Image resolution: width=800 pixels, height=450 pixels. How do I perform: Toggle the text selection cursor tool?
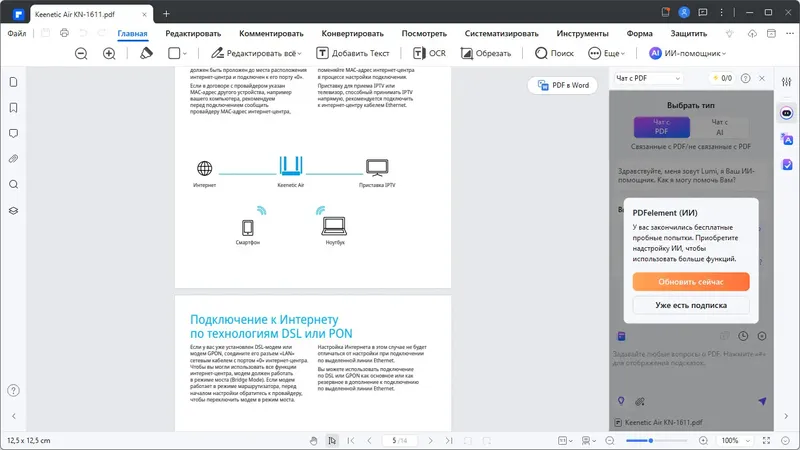tap(332, 440)
